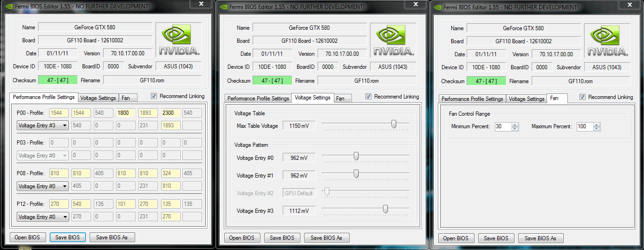Click the Voltage Entry #0 value 962 mV
Image resolution: width=644 pixels, height=250 pixels.
click(299, 158)
